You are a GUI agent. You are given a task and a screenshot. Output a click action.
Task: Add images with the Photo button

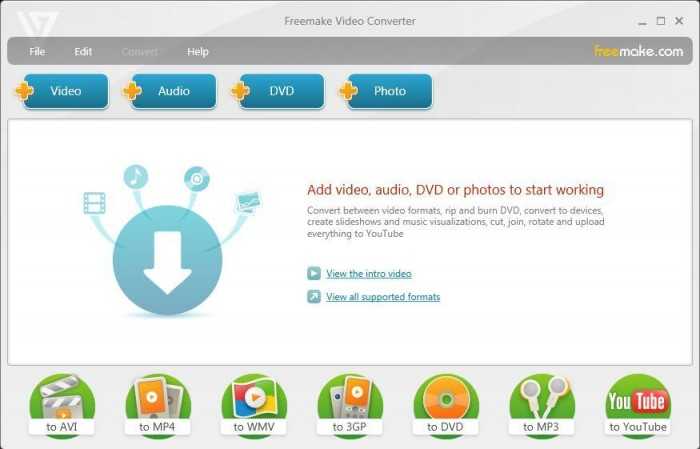pos(387,91)
